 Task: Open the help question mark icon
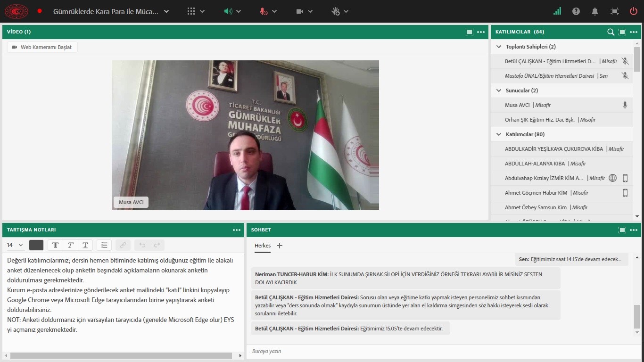pyautogui.click(x=576, y=11)
